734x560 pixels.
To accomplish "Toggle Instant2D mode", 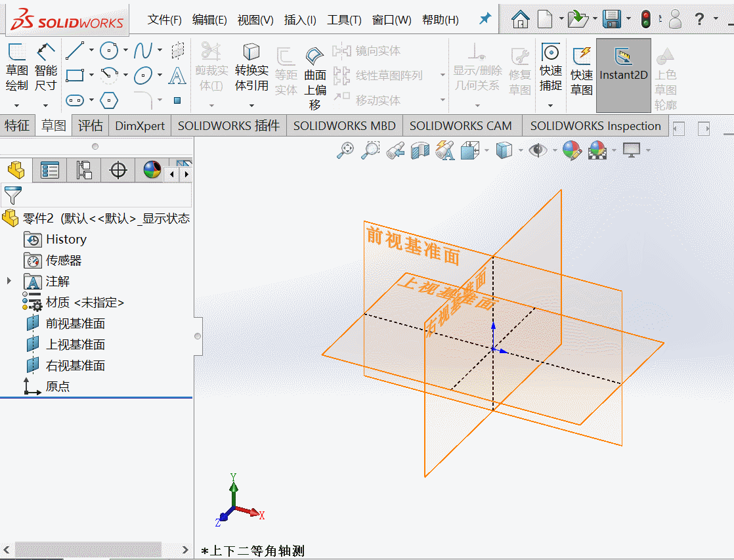I will 624,75.
